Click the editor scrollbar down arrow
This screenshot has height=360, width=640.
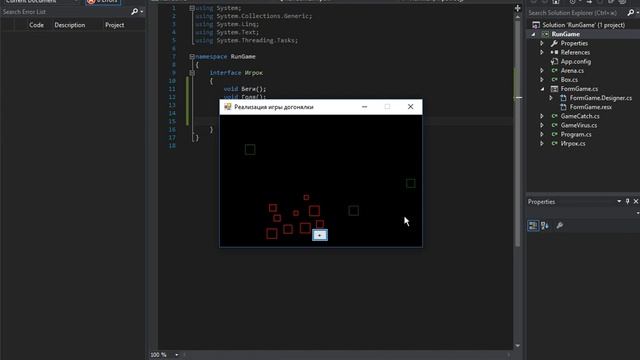[x=518, y=346]
